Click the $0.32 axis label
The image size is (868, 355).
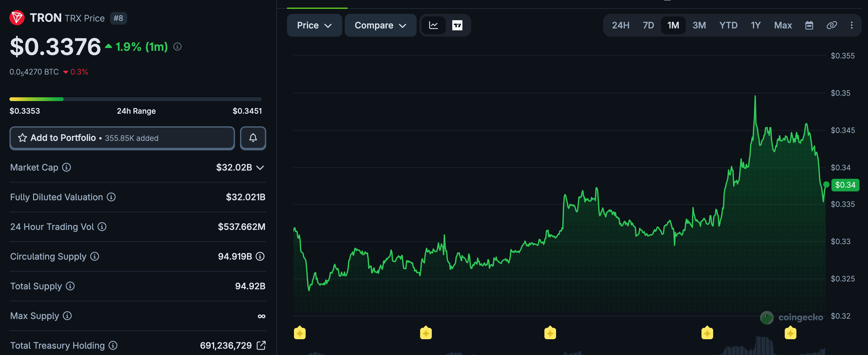[840, 316]
